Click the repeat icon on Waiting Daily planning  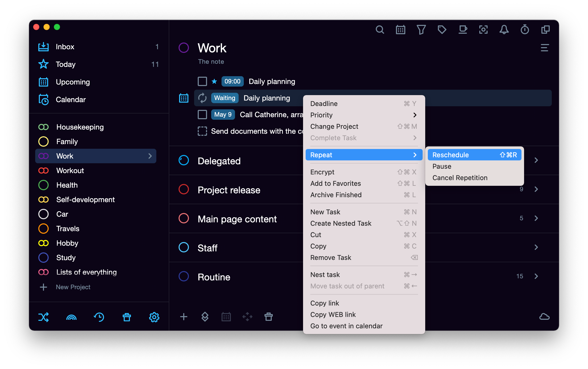click(x=202, y=98)
